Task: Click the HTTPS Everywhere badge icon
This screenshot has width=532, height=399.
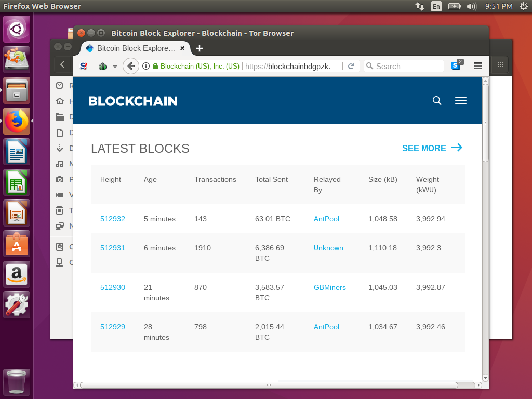Action: (455, 65)
